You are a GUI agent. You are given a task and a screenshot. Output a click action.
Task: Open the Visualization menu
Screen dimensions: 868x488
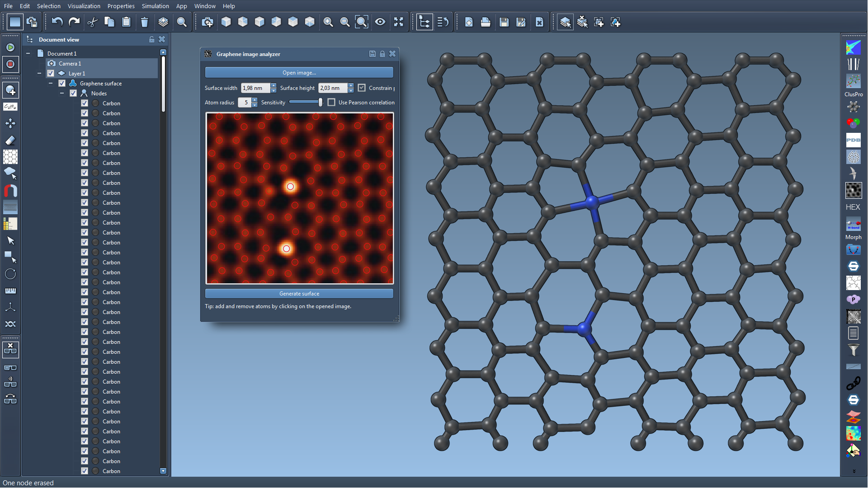click(x=84, y=6)
